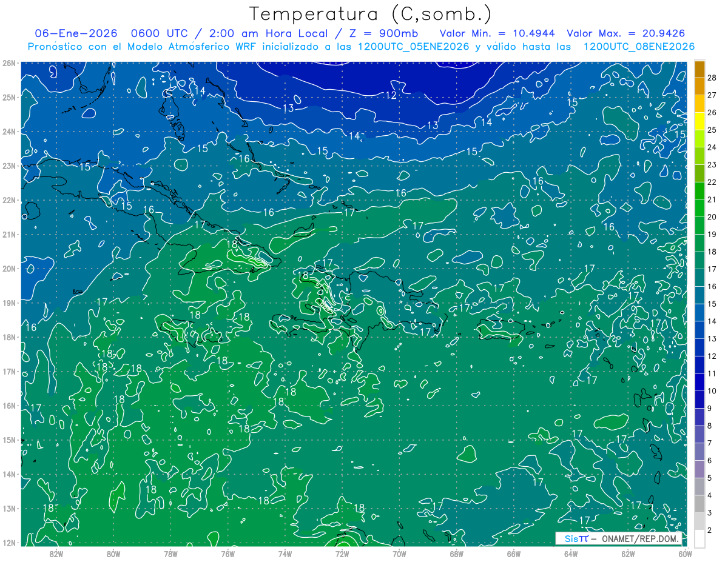Select the 74W longitude axis label
The width and height of the screenshot is (728, 562).
285,554
